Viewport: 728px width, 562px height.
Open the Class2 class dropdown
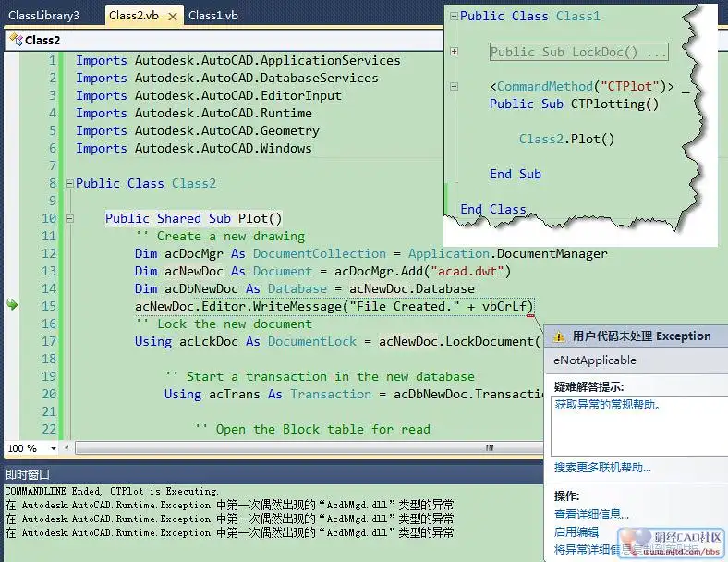pyautogui.click(x=224, y=40)
